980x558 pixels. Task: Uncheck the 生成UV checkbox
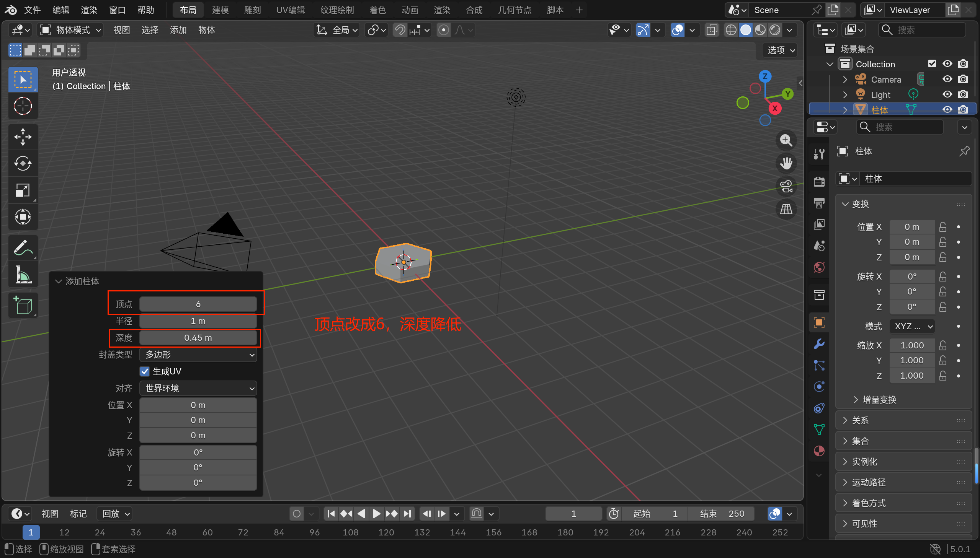[x=145, y=371]
